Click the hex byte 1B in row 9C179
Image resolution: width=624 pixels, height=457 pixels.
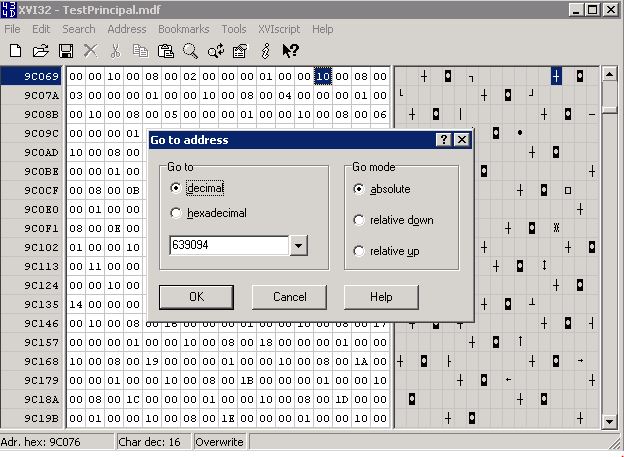(247, 381)
